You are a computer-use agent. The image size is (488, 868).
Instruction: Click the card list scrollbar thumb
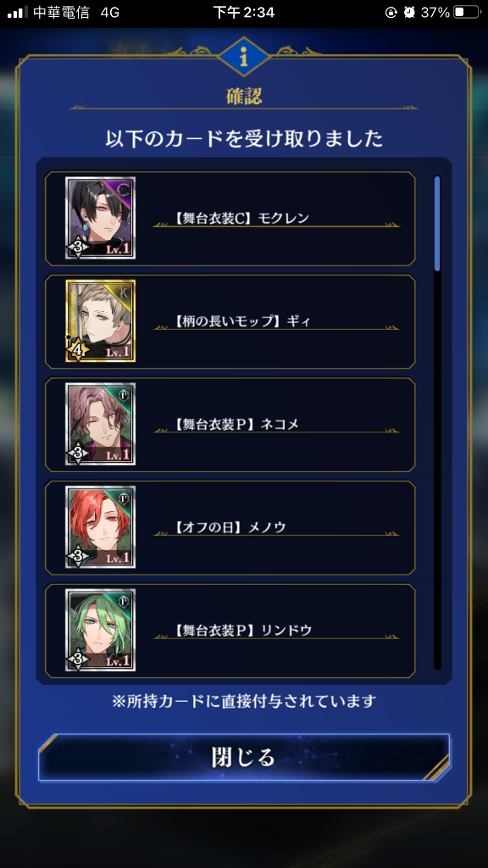pos(437,224)
